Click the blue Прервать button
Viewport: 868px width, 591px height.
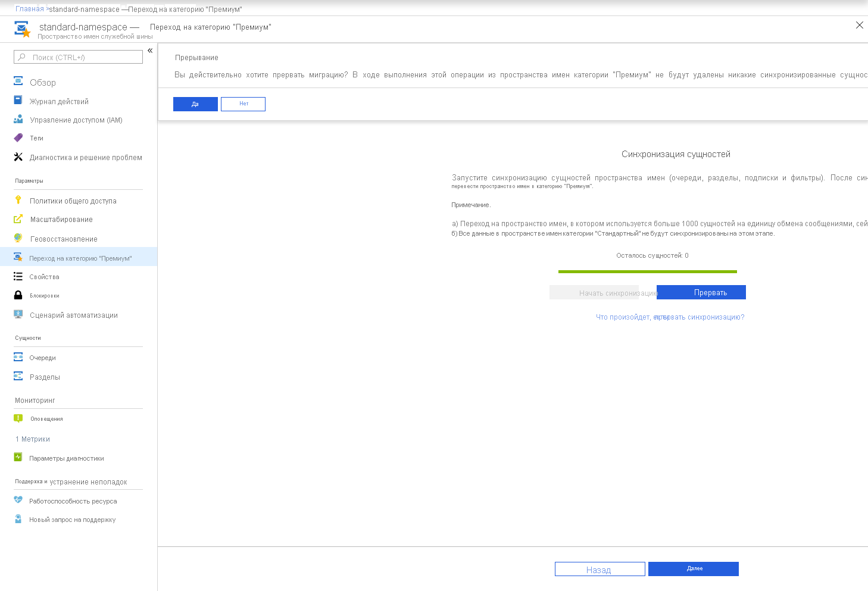pos(701,292)
